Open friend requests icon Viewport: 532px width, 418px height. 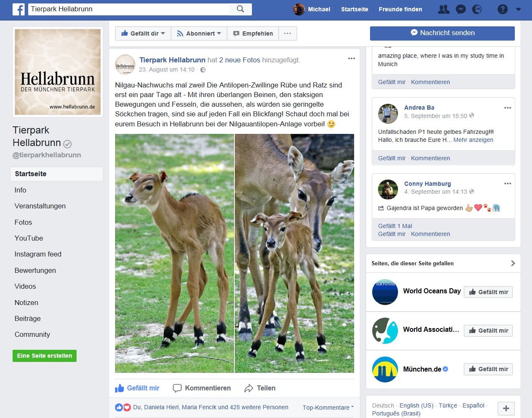pos(443,9)
